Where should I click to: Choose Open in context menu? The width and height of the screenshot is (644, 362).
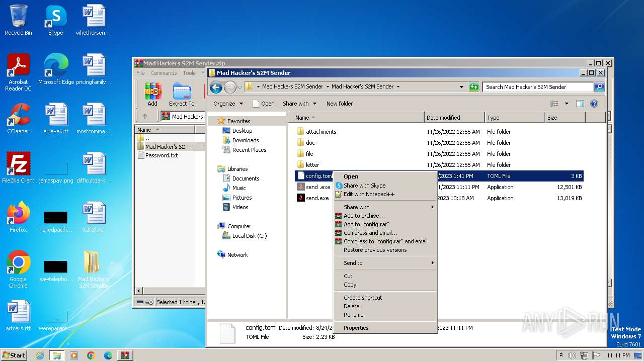tap(386, 176)
